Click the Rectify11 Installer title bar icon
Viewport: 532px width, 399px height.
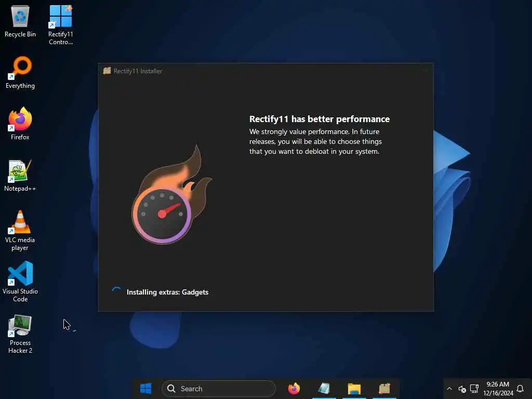tap(107, 71)
